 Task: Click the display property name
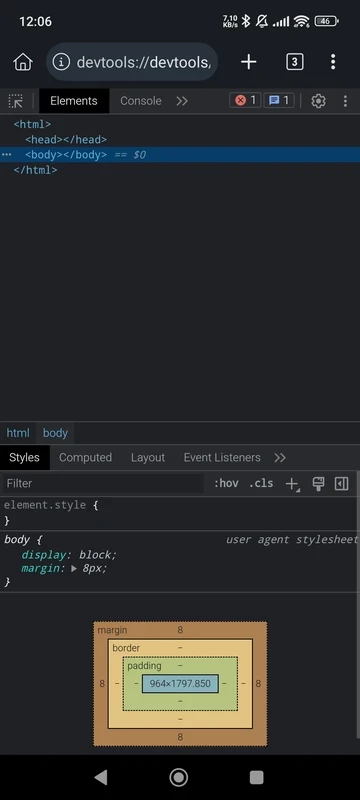(44, 555)
